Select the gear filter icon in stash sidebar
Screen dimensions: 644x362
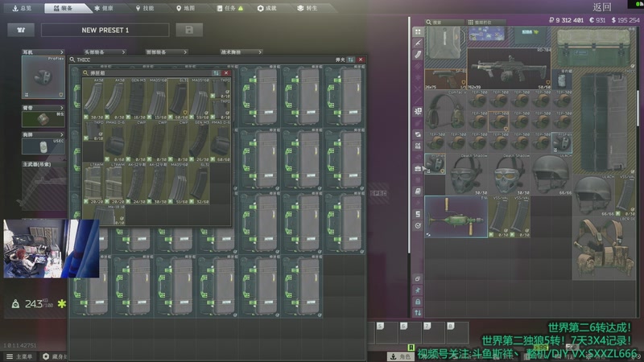pos(418,146)
